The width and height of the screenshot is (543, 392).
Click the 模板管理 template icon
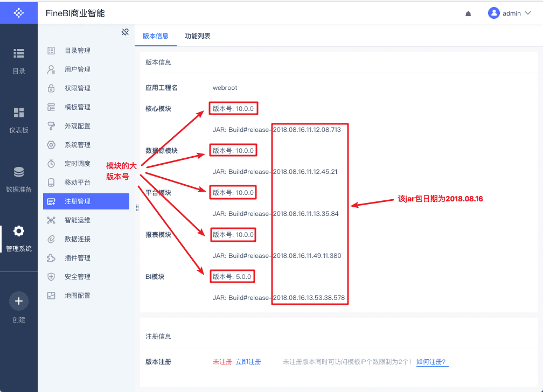[x=51, y=107]
